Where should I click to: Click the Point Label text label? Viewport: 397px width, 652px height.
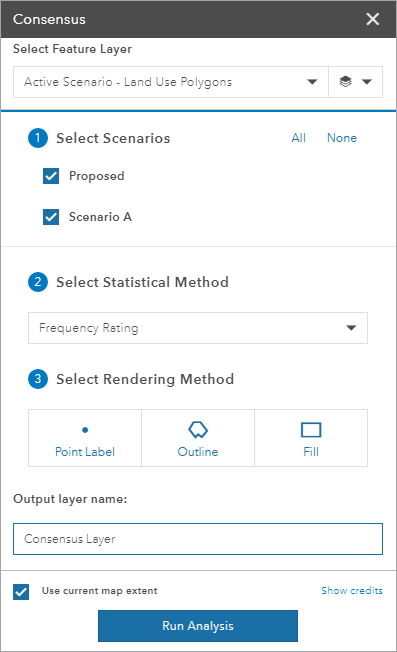pos(85,452)
